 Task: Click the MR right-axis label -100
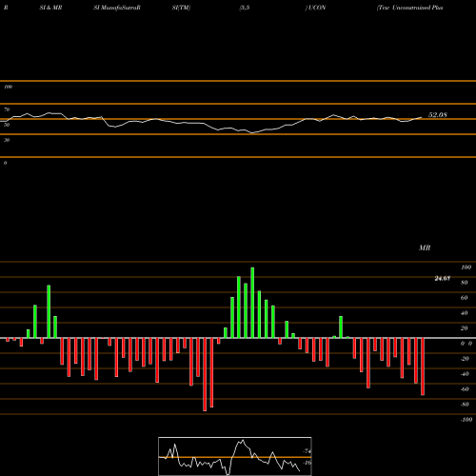pos(466,420)
